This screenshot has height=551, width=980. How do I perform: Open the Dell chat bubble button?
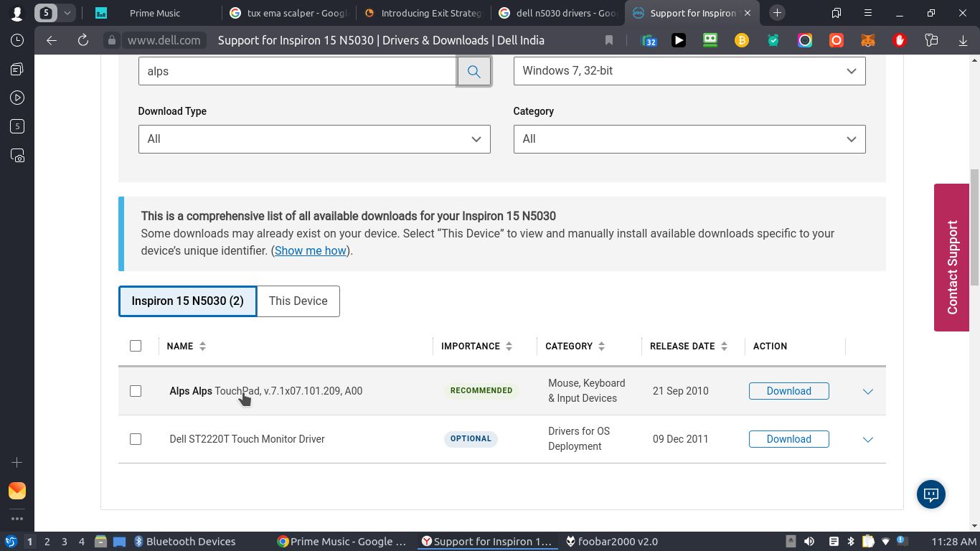tap(931, 494)
